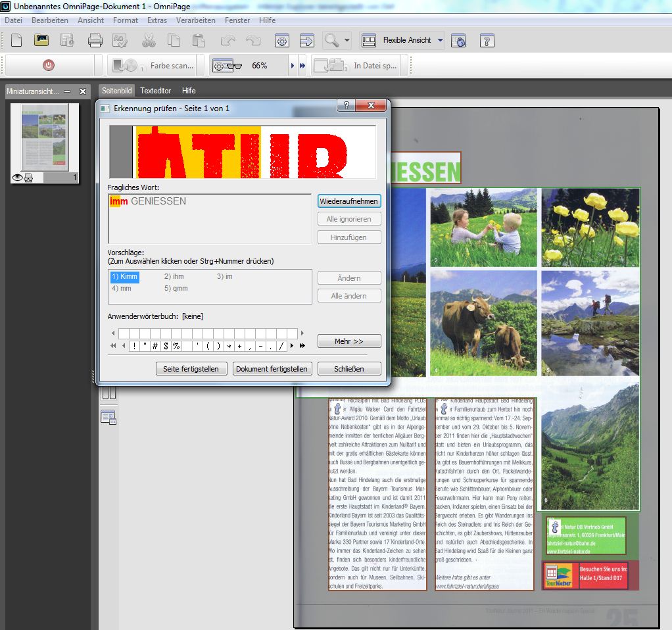Click the 'Farbe scan...' scanner button
Image resolution: width=672 pixels, height=630 pixels.
click(155, 66)
